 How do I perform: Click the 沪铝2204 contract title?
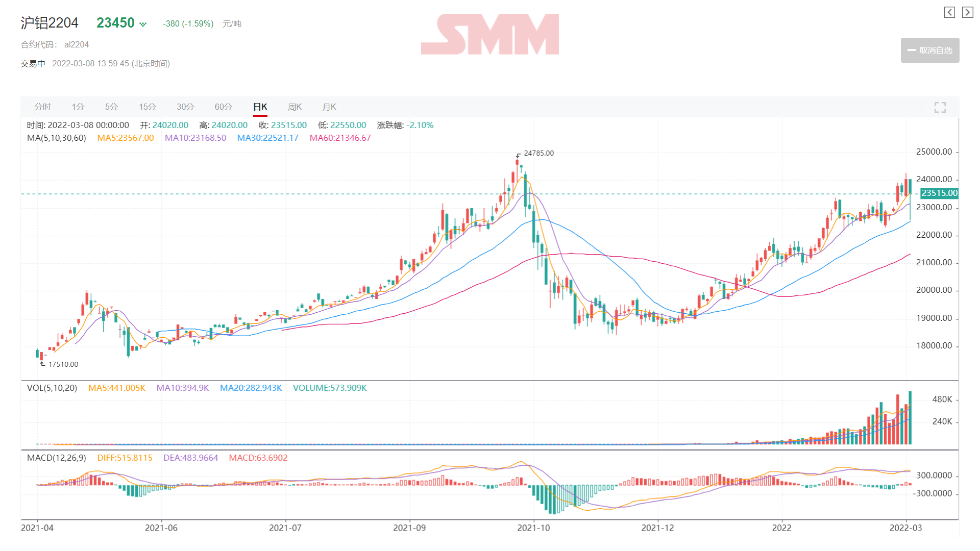click(50, 23)
